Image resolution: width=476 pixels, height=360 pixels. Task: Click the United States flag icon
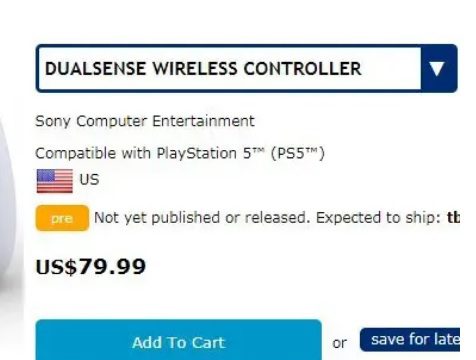point(55,181)
